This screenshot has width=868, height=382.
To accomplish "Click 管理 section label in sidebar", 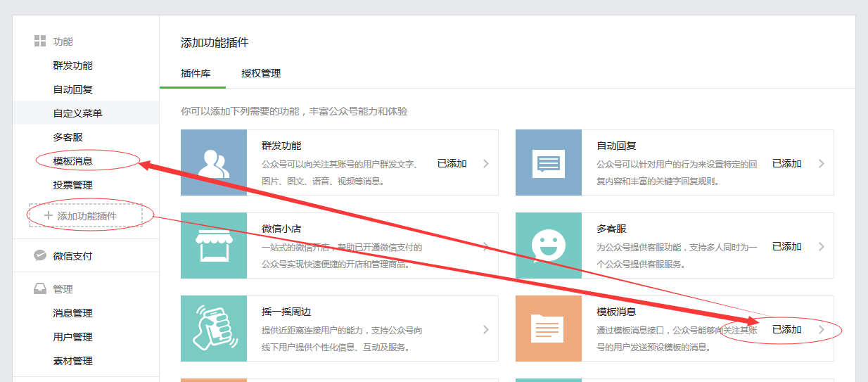I will point(63,288).
